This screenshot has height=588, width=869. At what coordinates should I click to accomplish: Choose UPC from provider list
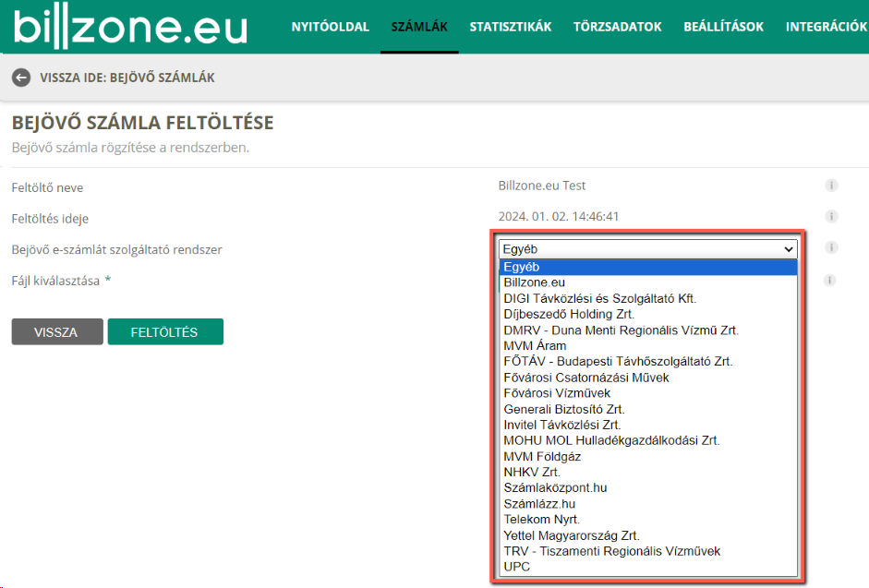[x=648, y=567]
